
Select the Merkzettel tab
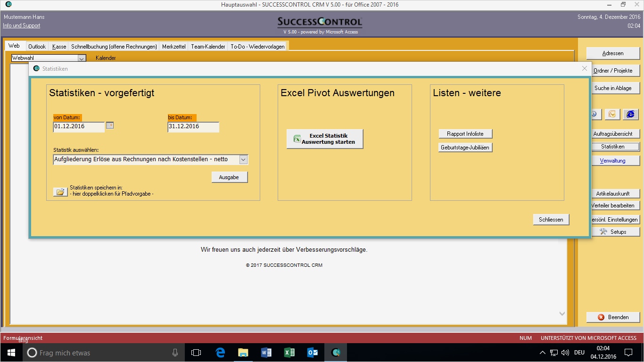tap(174, 47)
